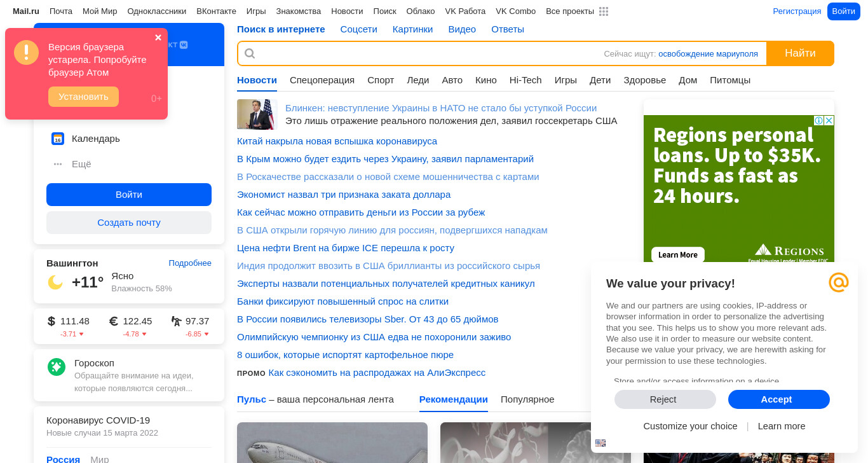Click the three-dots More icon
This screenshot has height=463, width=868.
click(x=58, y=164)
